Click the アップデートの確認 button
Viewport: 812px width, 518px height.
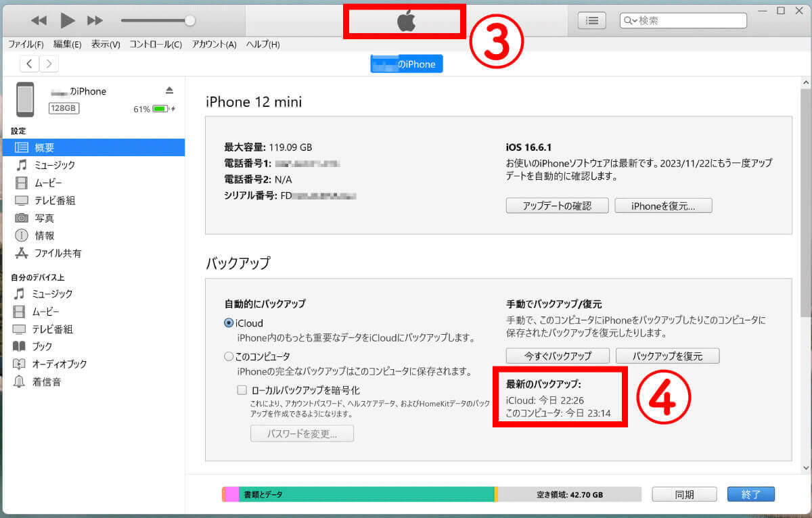(557, 206)
